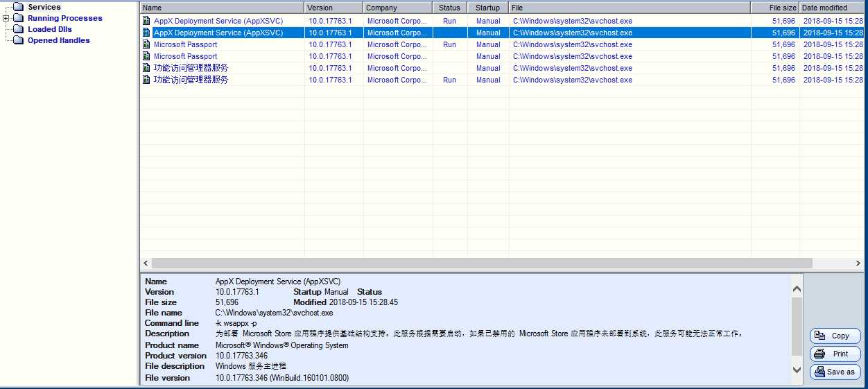Select the Running Processes tree label
This screenshot has height=389, width=868.
(65, 18)
